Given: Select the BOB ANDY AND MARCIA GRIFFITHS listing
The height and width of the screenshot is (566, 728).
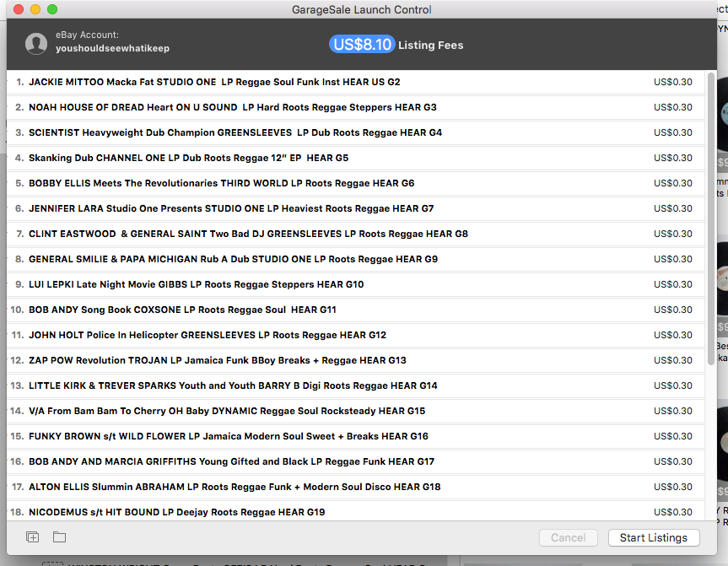Looking at the screenshot, I should pyautogui.click(x=356, y=461).
